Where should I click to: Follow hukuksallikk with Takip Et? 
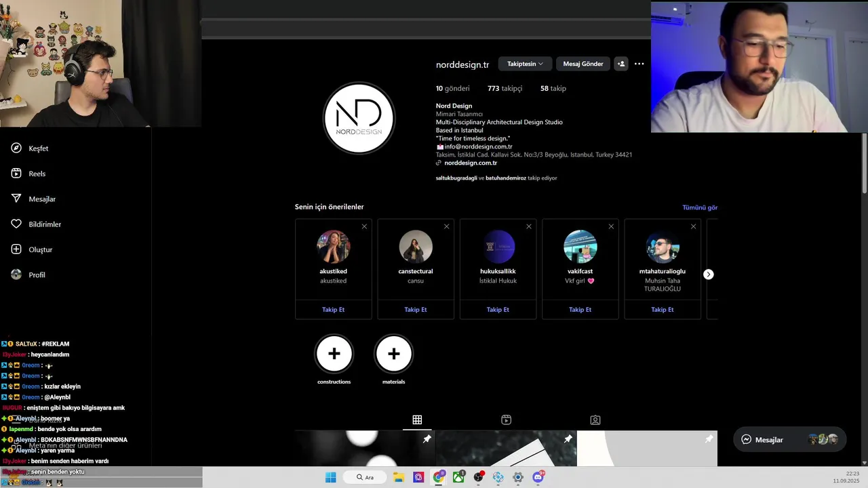(498, 310)
